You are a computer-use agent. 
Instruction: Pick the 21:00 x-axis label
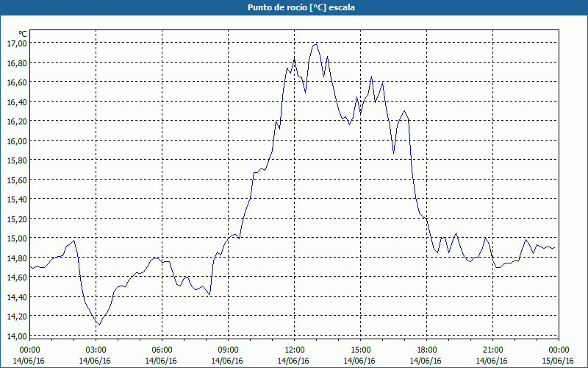492,350
